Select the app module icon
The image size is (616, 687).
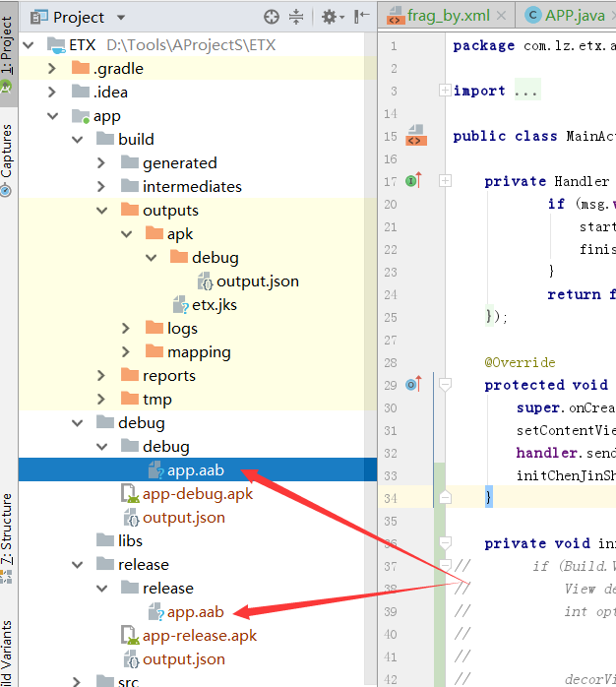(x=81, y=116)
